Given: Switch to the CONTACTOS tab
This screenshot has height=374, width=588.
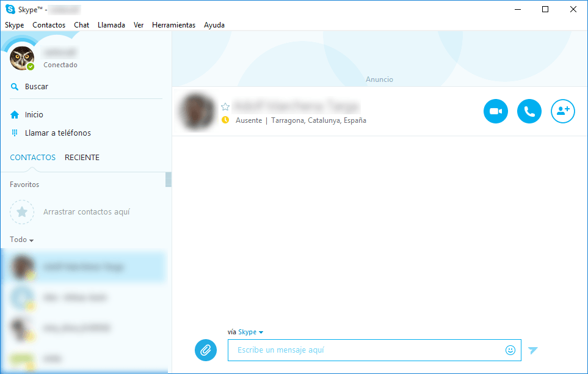Looking at the screenshot, I should 32,157.
